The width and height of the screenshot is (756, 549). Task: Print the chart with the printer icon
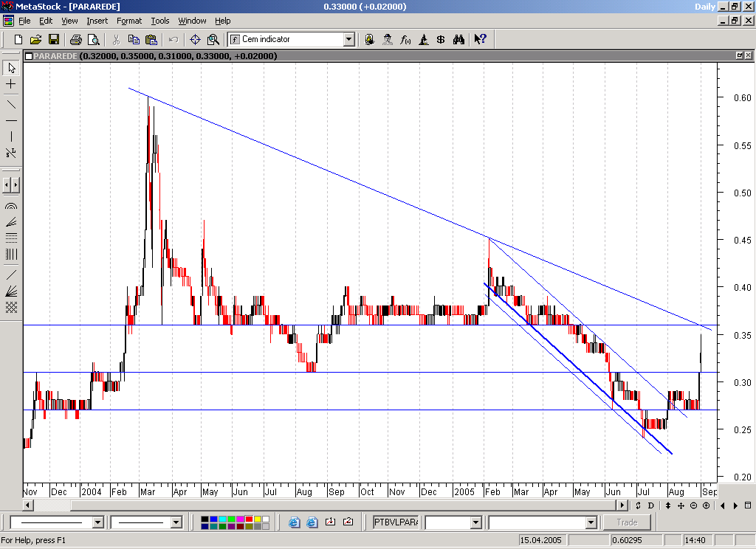[76, 40]
